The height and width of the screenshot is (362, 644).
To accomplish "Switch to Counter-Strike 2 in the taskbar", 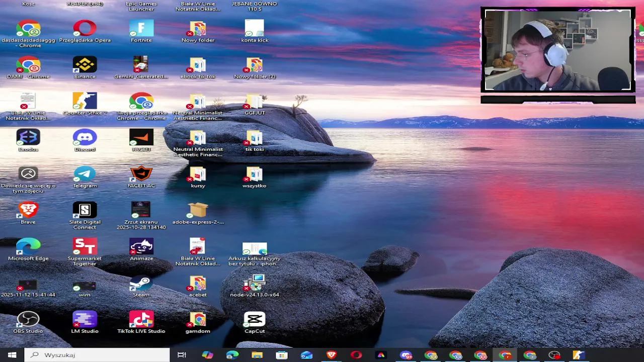I will 579,355.
